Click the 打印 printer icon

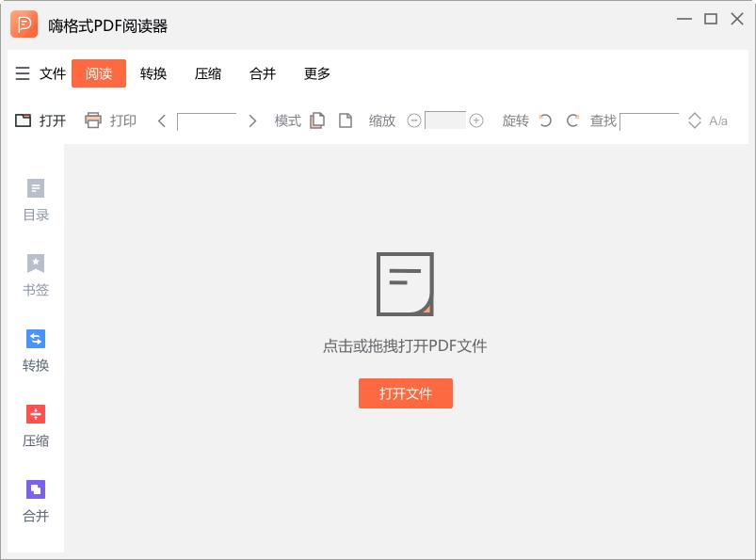tap(92, 120)
